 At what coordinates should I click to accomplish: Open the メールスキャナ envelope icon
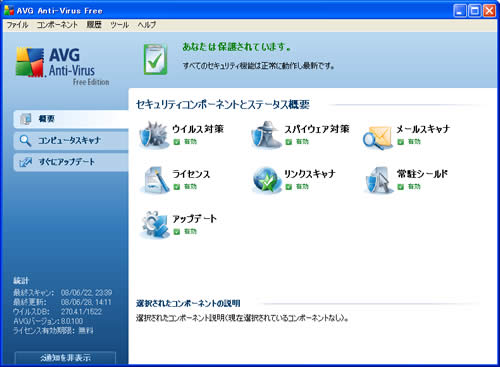pos(377,137)
